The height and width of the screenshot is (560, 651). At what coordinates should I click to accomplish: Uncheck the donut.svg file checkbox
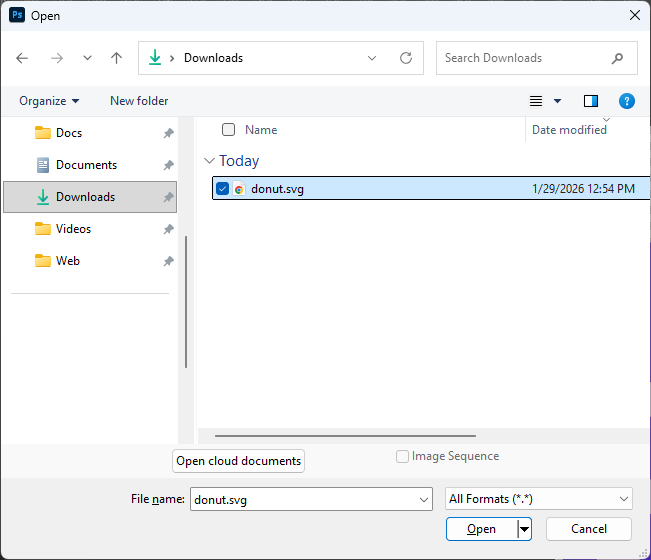223,189
